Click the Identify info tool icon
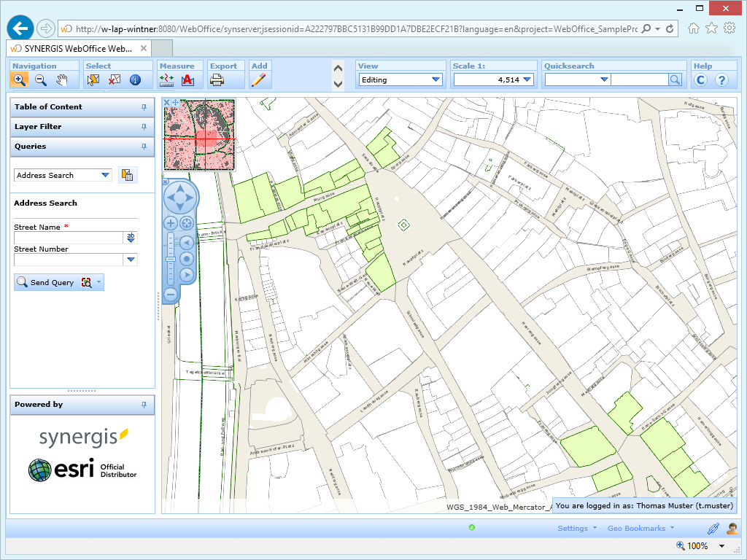Screen dimensions: 747x560 click(135, 80)
